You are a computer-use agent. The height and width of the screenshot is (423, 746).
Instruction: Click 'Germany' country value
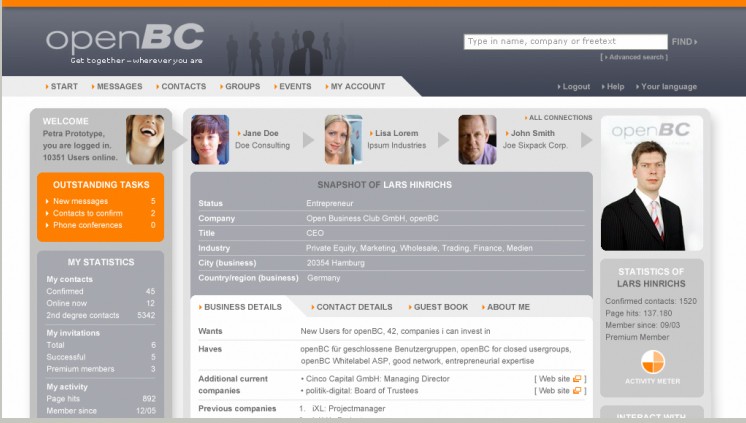tap(324, 278)
